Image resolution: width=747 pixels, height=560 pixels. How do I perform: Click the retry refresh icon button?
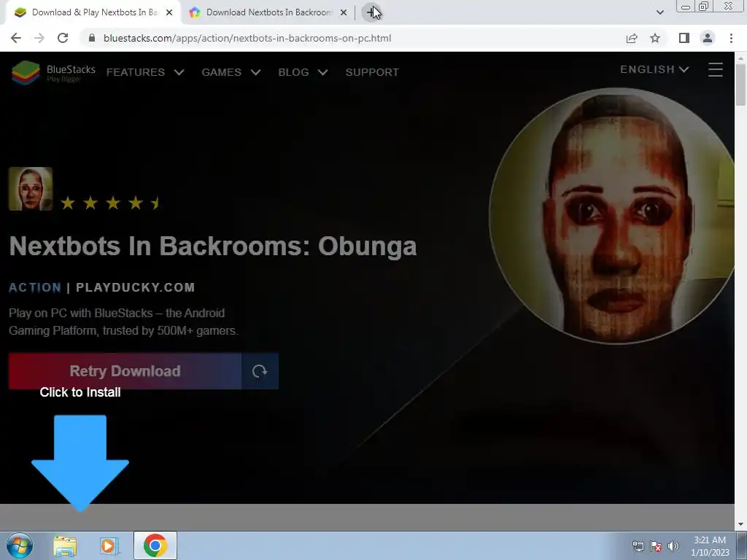(x=260, y=371)
